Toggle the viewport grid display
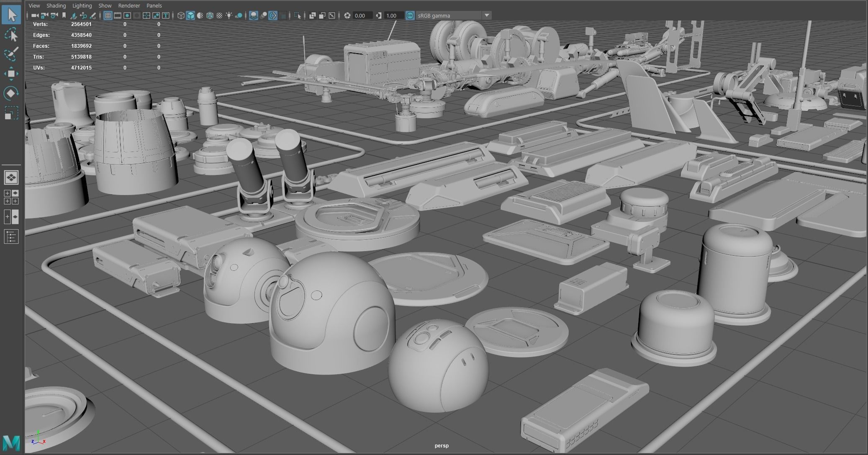The height and width of the screenshot is (455, 868). 108,15
